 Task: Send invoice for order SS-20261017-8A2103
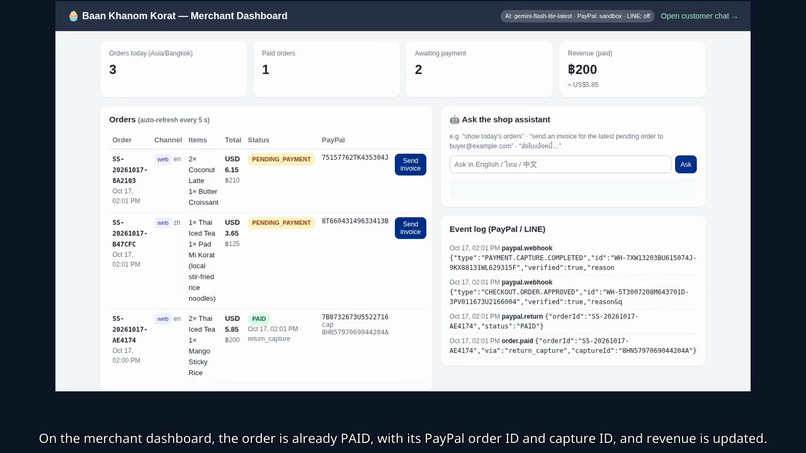coord(410,165)
